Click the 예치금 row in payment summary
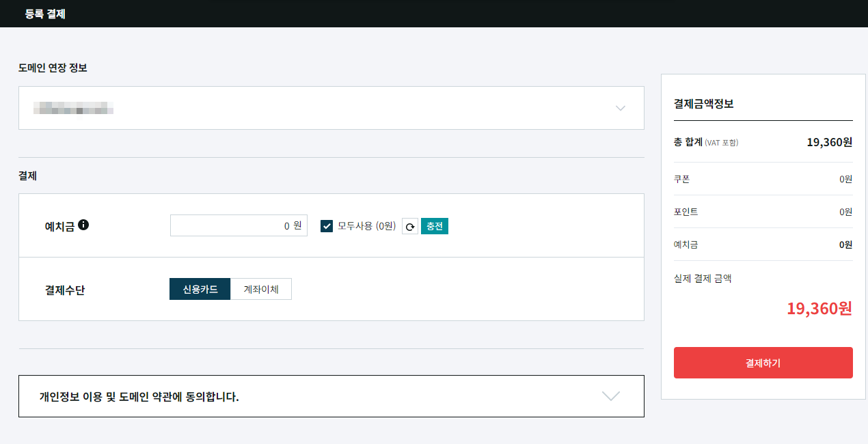The image size is (868, 444). pos(763,244)
